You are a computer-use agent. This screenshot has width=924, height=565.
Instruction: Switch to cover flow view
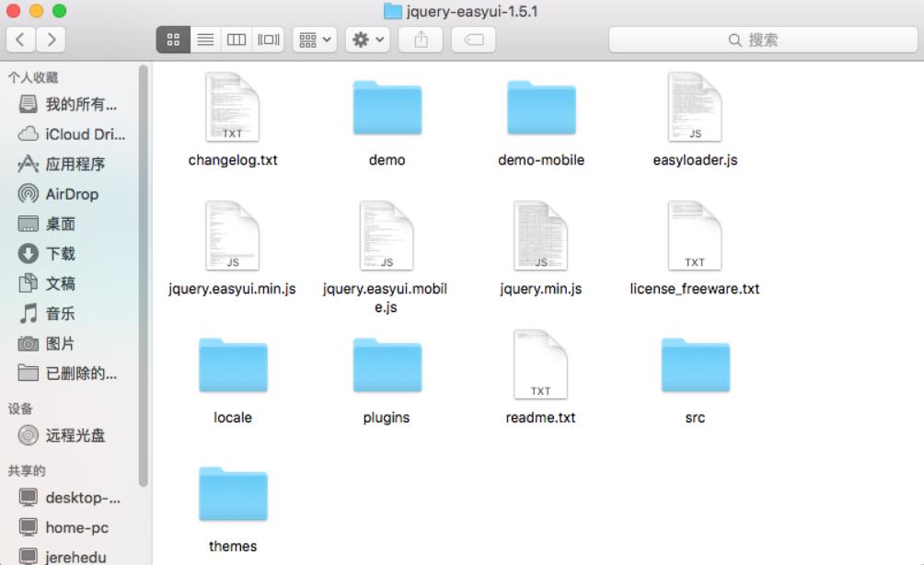coord(268,40)
